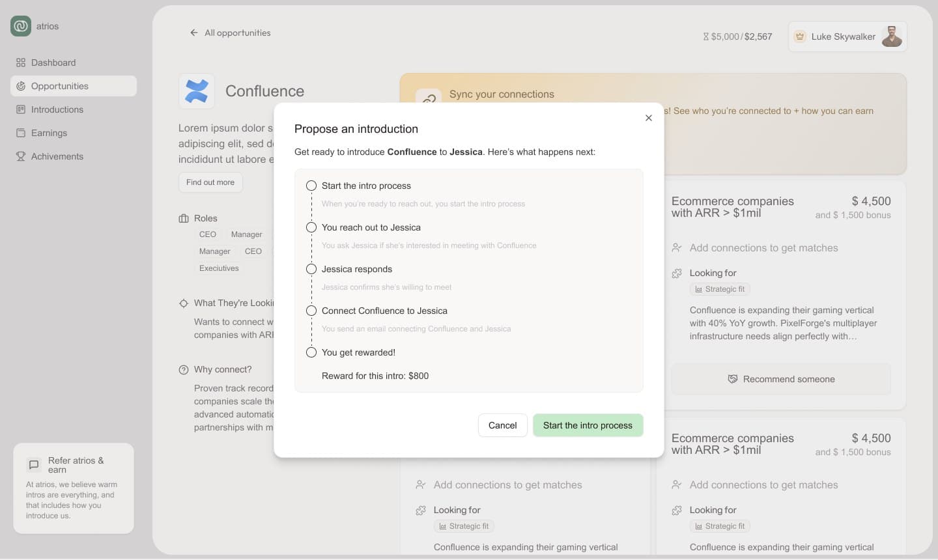Click $ 4,500 in the top right card
This screenshot has width=938, height=560.
coord(871,201)
